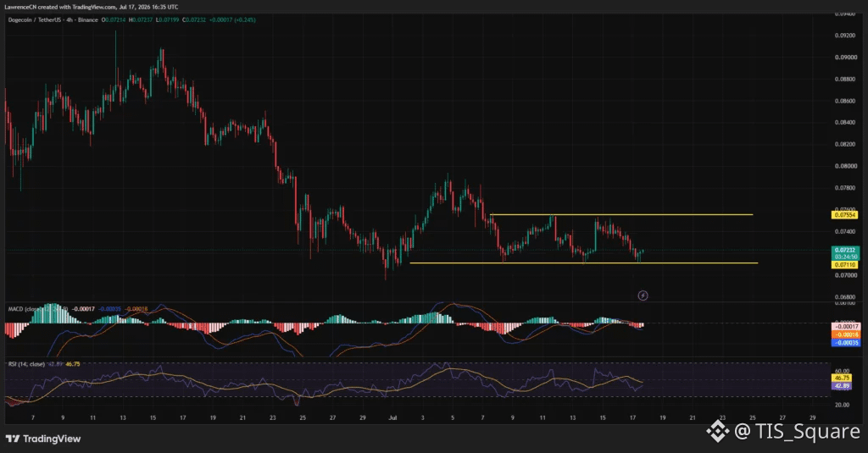Click the TradingView logo at bottom left

43,439
